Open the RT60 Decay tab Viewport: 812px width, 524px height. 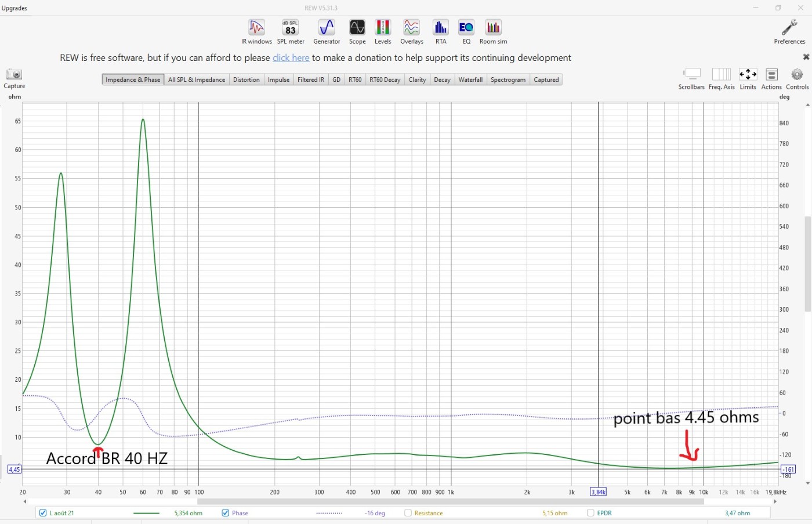[x=385, y=79]
